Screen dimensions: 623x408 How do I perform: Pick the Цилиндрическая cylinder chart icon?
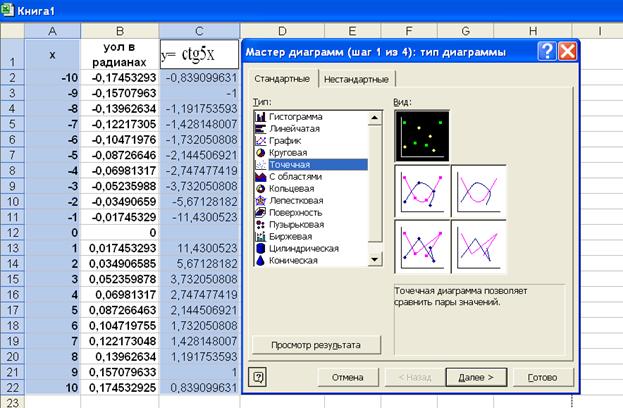pyautogui.click(x=261, y=248)
